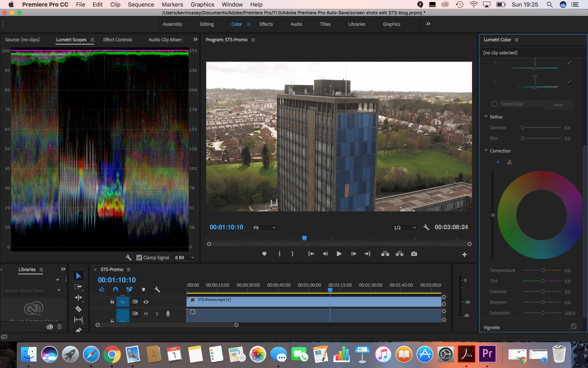Open the 8 Bit scope dropdown

[x=184, y=258]
